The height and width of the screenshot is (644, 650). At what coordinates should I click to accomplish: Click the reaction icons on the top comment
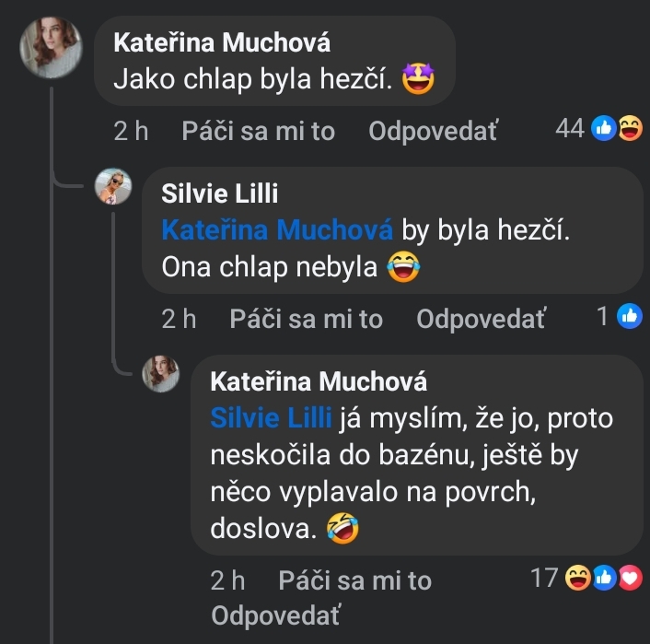[617, 130]
